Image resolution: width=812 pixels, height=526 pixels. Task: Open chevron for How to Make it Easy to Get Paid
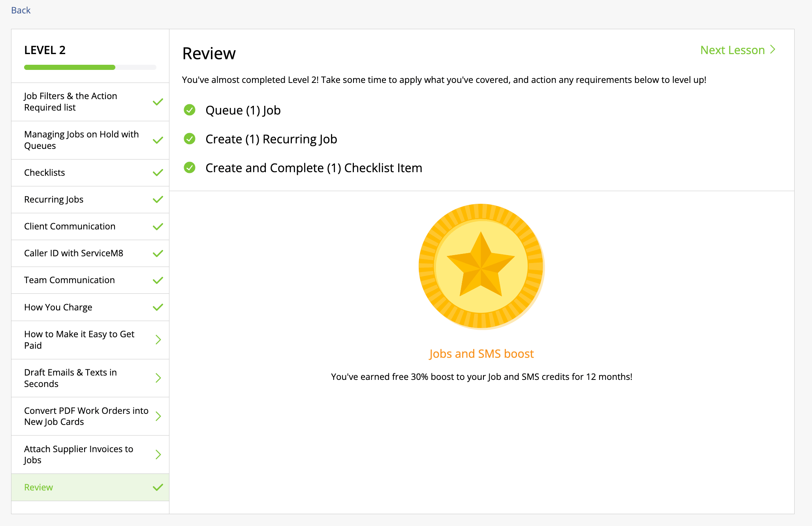(x=158, y=340)
